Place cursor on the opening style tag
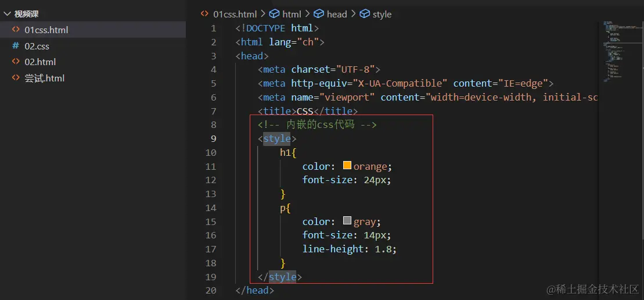The width and height of the screenshot is (644, 300). pyautogui.click(x=277, y=138)
